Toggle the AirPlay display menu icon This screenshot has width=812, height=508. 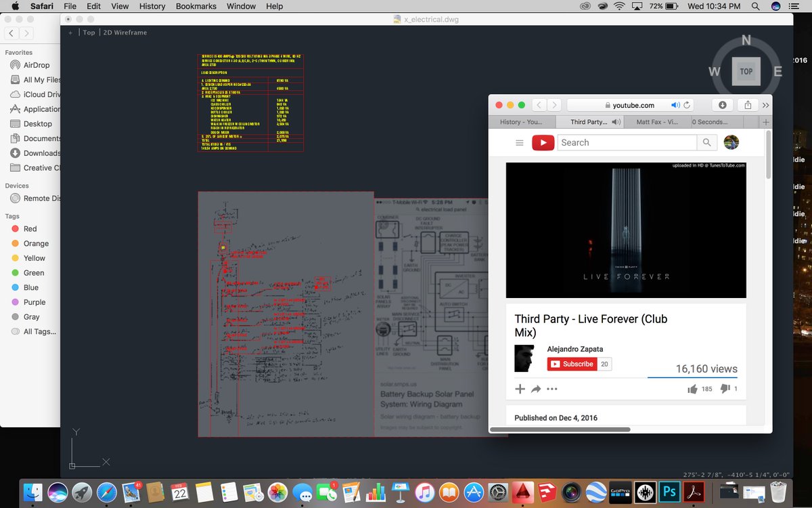tap(637, 6)
